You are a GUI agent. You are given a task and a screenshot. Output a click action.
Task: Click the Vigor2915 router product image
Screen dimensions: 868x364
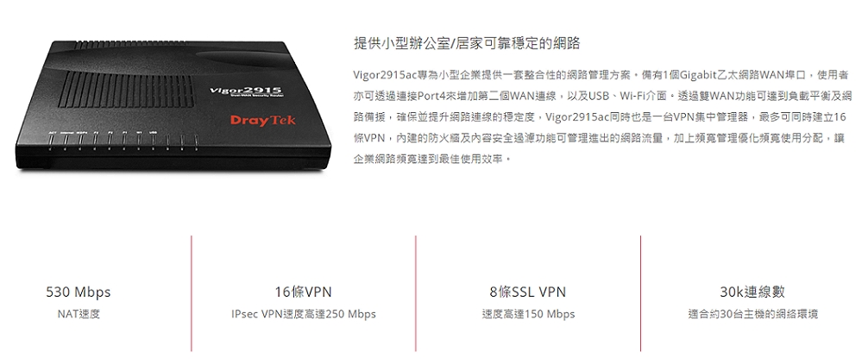(x=173, y=105)
